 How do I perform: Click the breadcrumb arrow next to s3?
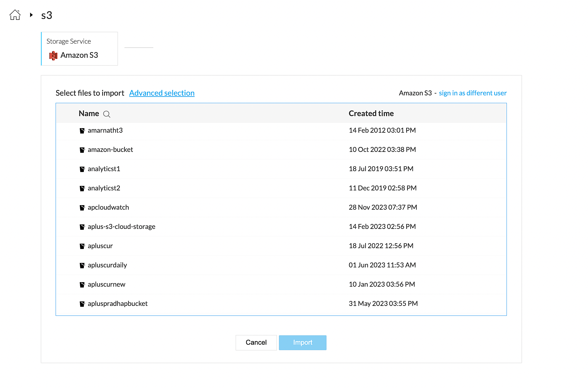click(x=31, y=15)
